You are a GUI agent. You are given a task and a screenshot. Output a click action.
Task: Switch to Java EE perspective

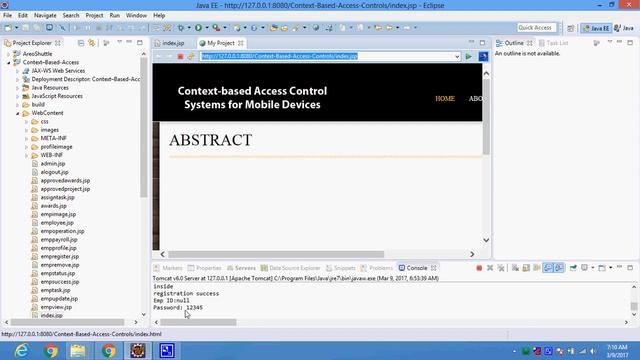click(596, 28)
